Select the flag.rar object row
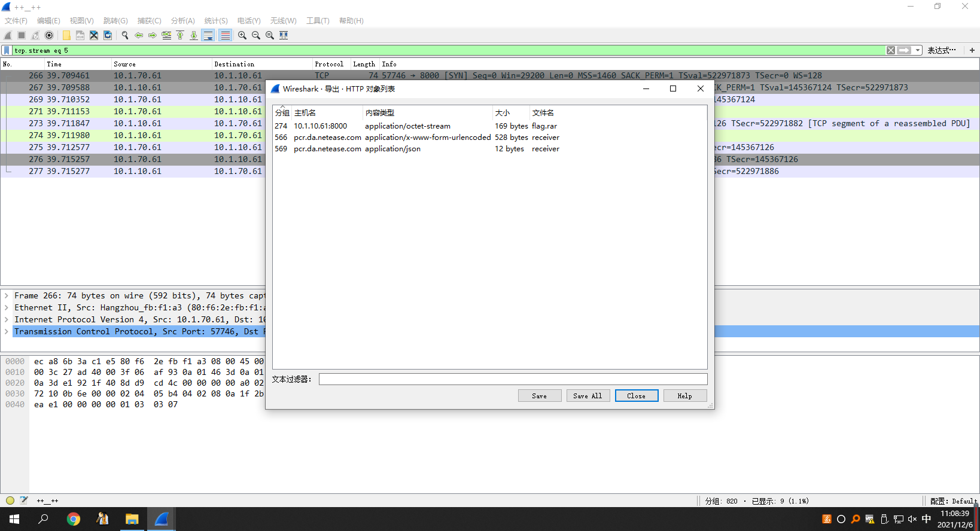Viewport: 980px width, 531px height. click(489, 126)
